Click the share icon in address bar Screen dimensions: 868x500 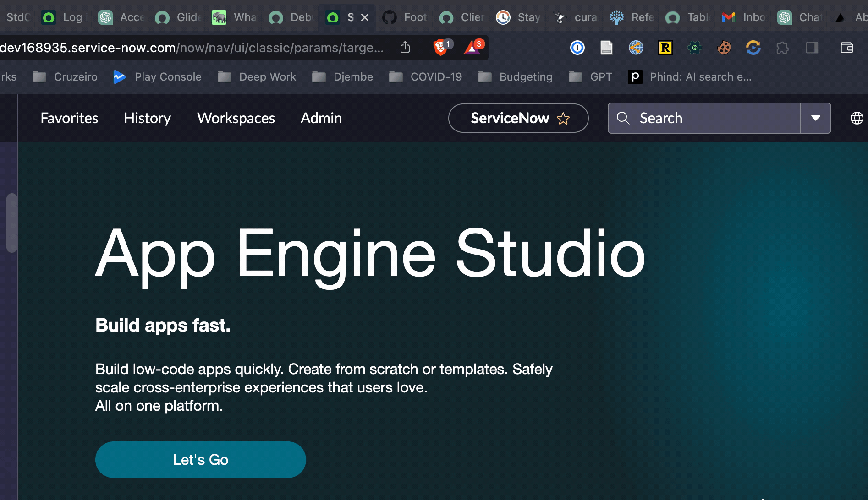[x=405, y=48]
